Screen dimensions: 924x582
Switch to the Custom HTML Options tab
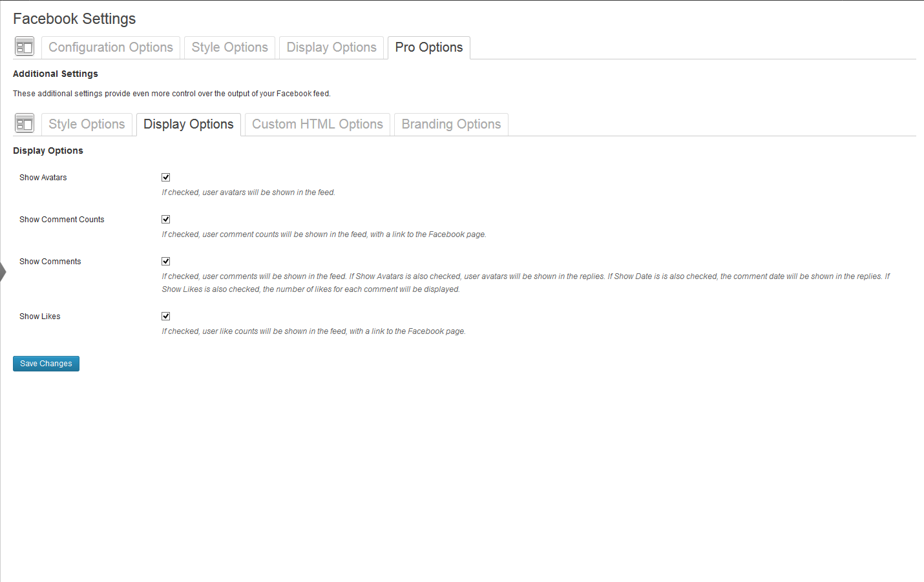pos(317,124)
